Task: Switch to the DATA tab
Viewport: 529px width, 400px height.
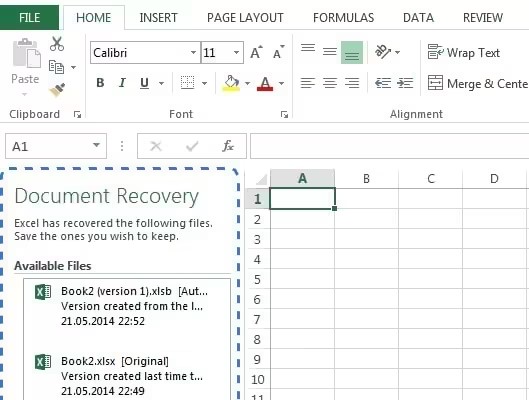Action: [x=418, y=18]
